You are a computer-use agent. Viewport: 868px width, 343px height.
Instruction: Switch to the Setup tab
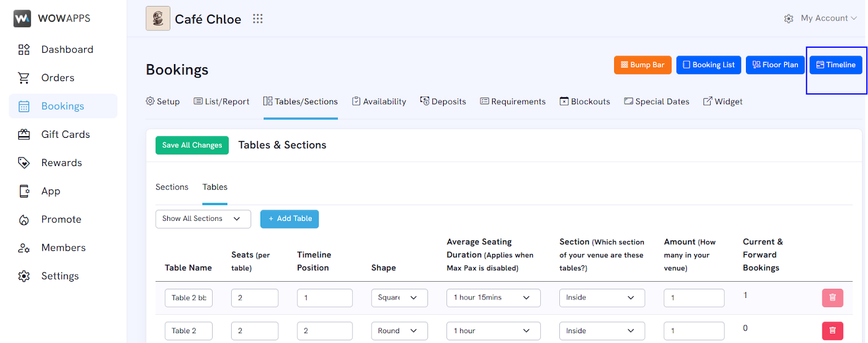(163, 101)
